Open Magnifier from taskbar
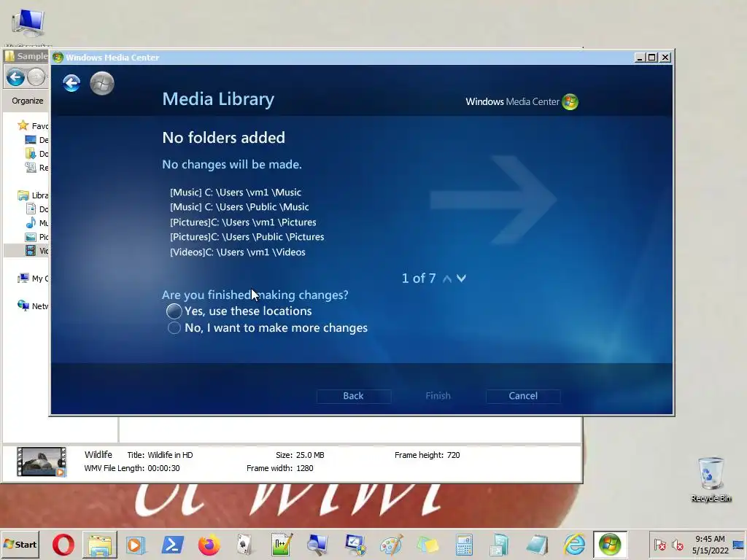 coord(317,545)
